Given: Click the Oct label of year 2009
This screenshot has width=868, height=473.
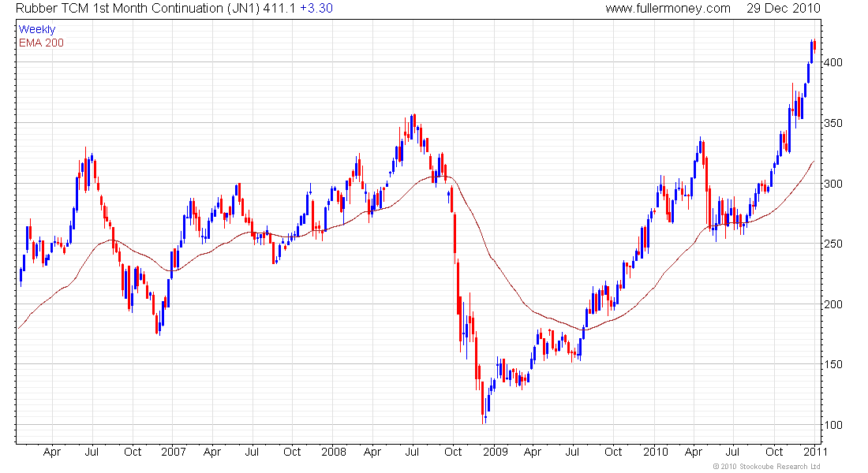Looking at the screenshot, I should click(x=613, y=452).
